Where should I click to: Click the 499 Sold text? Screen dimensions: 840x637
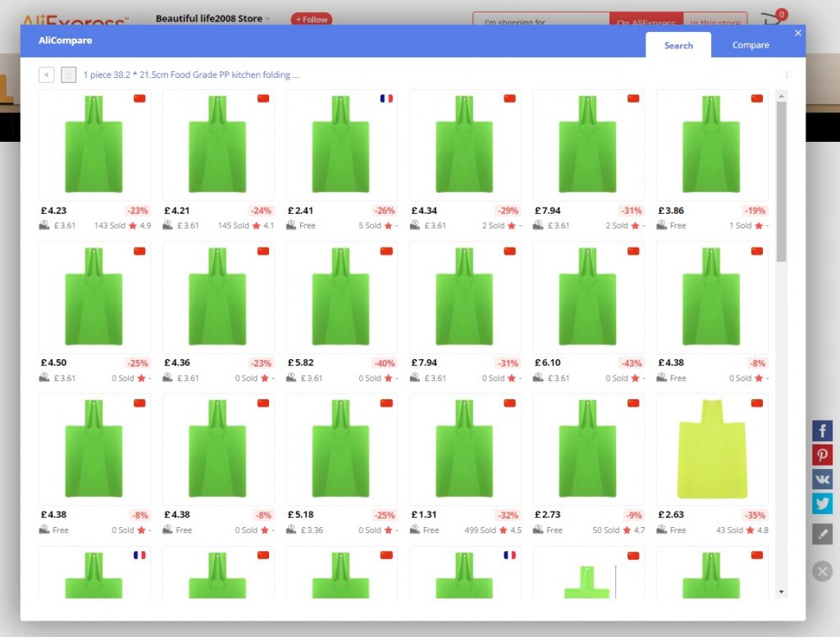pos(480,530)
